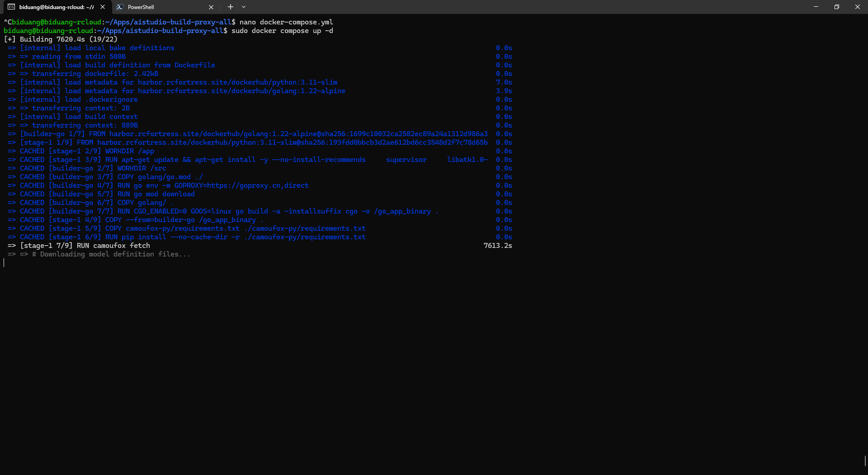Click the vertical scrollbar at right edge

(865, 461)
